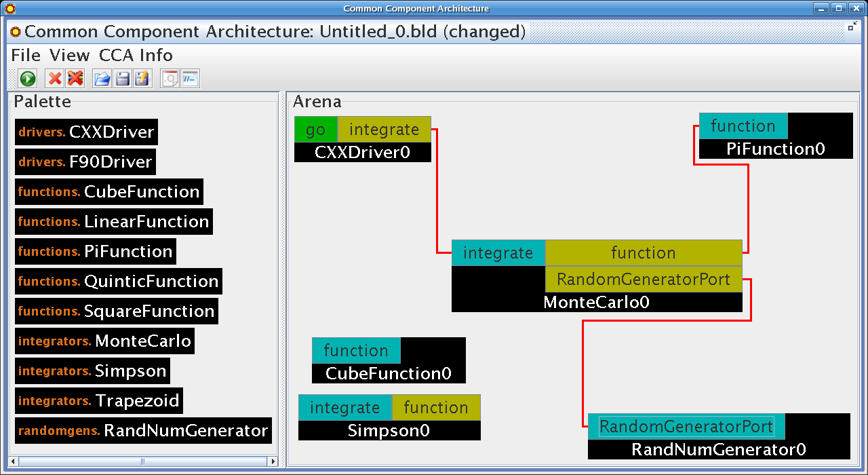Click the console window toolbar icon

point(190,79)
